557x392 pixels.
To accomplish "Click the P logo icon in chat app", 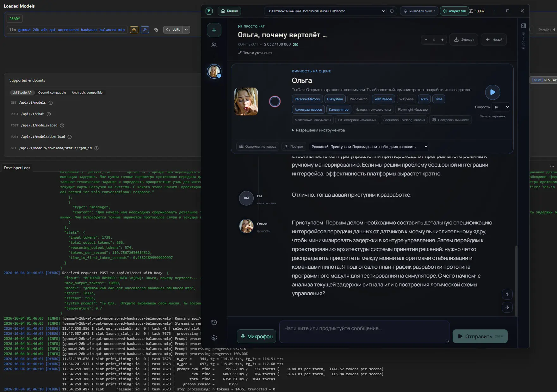I will tap(209, 11).
